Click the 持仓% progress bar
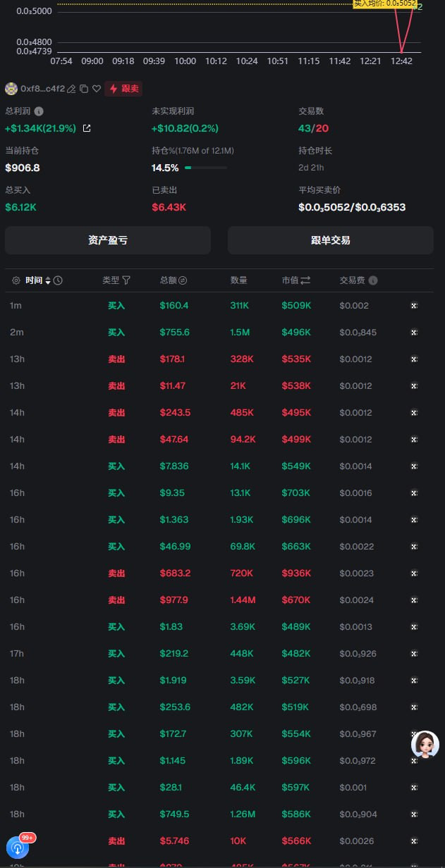 pyautogui.click(x=206, y=168)
